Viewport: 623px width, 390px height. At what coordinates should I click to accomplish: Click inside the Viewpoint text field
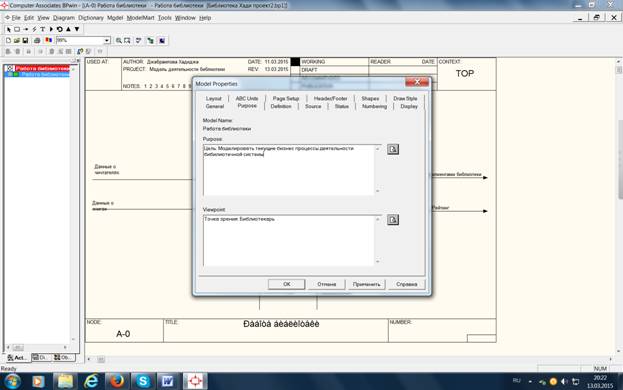click(289, 241)
